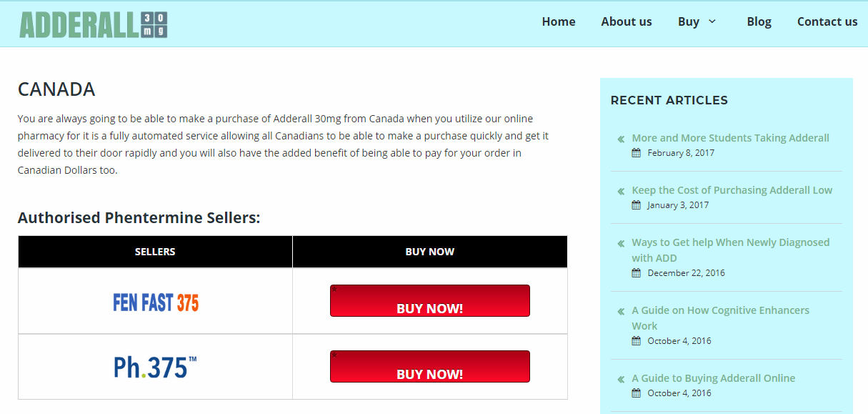Click the Adderall 30mg site logo
The height and width of the screenshot is (414, 868).
(94, 25)
